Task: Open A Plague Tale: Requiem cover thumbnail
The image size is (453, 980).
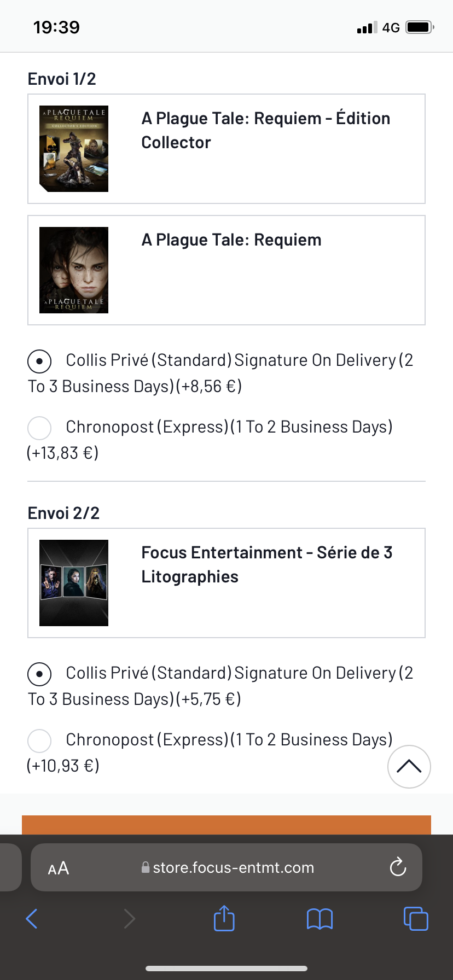Action: point(74,270)
